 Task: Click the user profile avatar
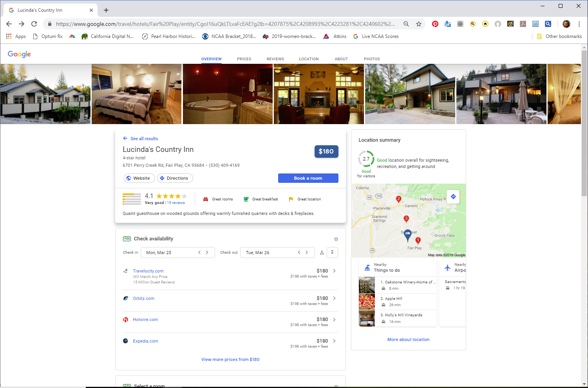coord(566,24)
